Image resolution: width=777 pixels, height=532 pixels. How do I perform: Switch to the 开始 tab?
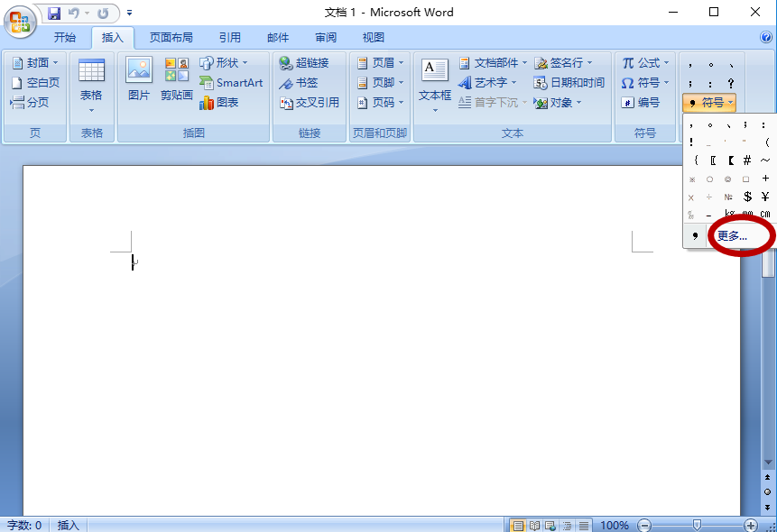pos(65,38)
